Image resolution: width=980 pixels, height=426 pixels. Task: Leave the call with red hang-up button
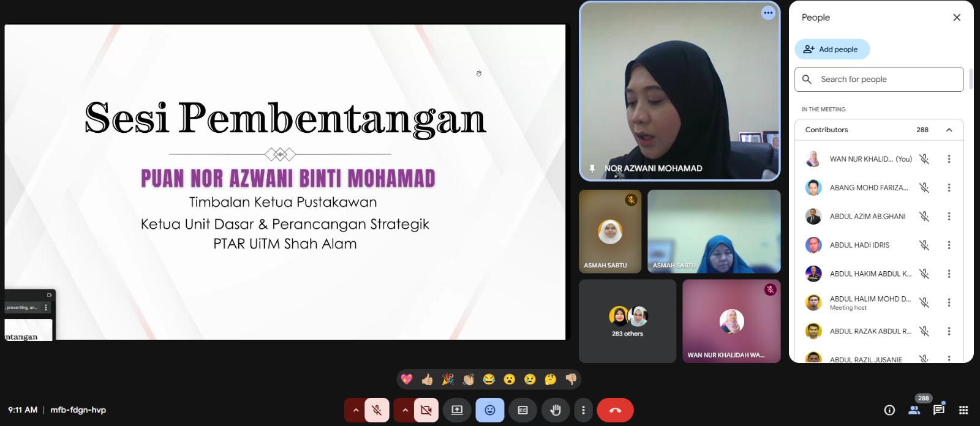(615, 410)
